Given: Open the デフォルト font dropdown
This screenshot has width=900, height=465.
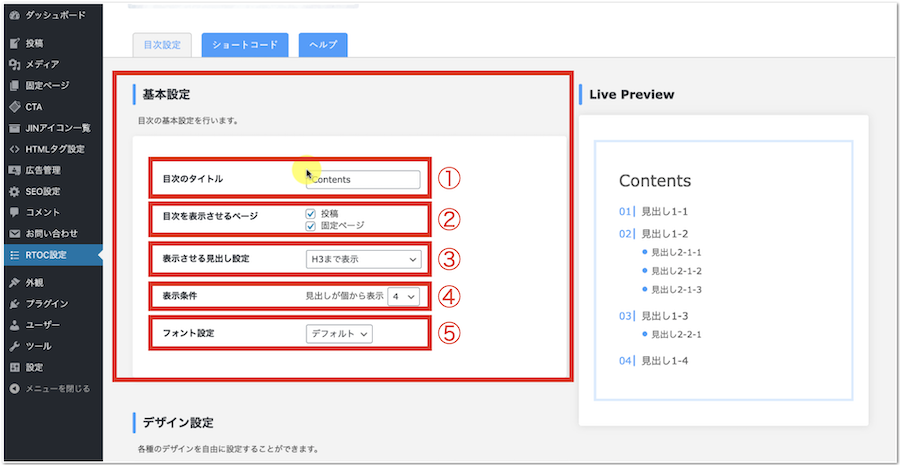Looking at the screenshot, I should [339, 334].
